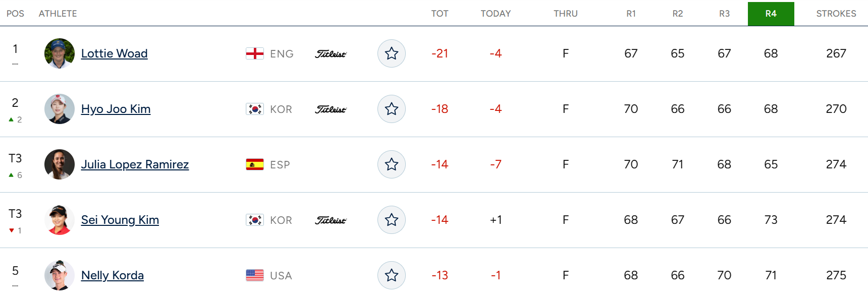Switch to the R1 round column
Viewport: 868px width, 302px height.
(x=631, y=14)
